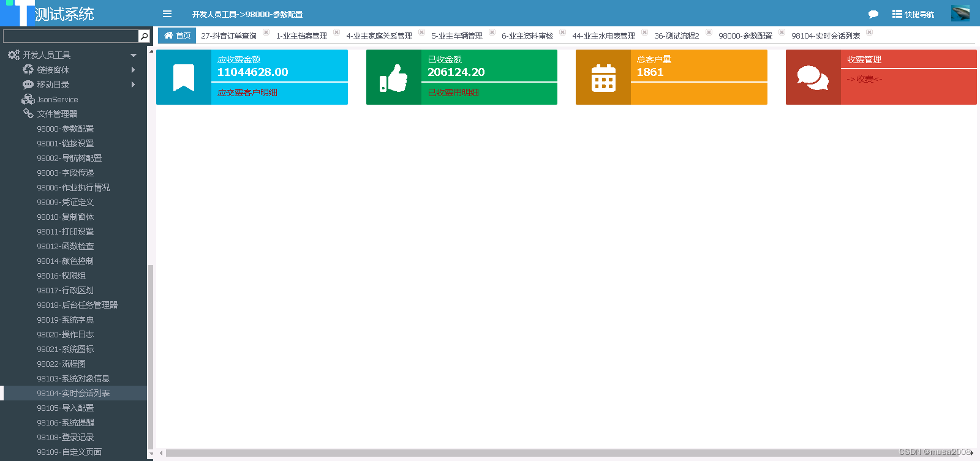980x461 pixels.
Task: Focus the sidebar search input field
Action: (71, 36)
